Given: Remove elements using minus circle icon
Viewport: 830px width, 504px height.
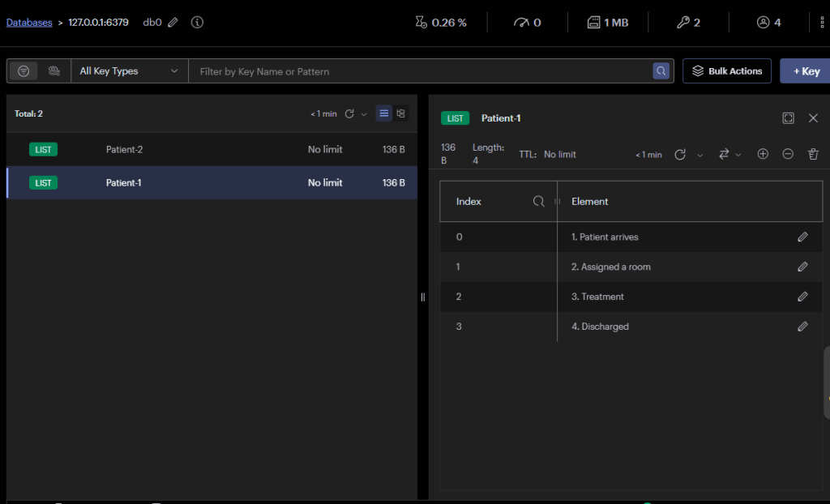Looking at the screenshot, I should 788,154.
